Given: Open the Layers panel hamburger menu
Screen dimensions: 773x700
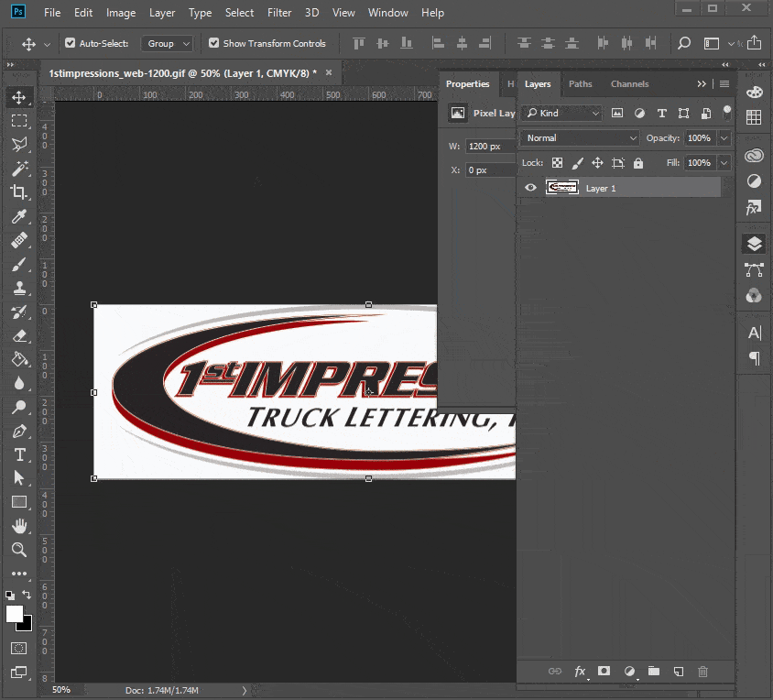Looking at the screenshot, I should pyautogui.click(x=724, y=84).
